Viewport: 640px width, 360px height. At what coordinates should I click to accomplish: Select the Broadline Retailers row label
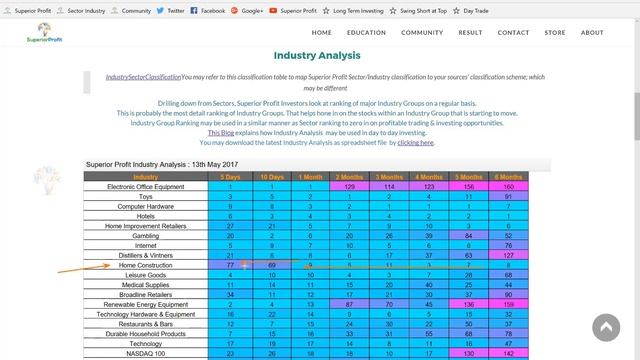click(146, 294)
